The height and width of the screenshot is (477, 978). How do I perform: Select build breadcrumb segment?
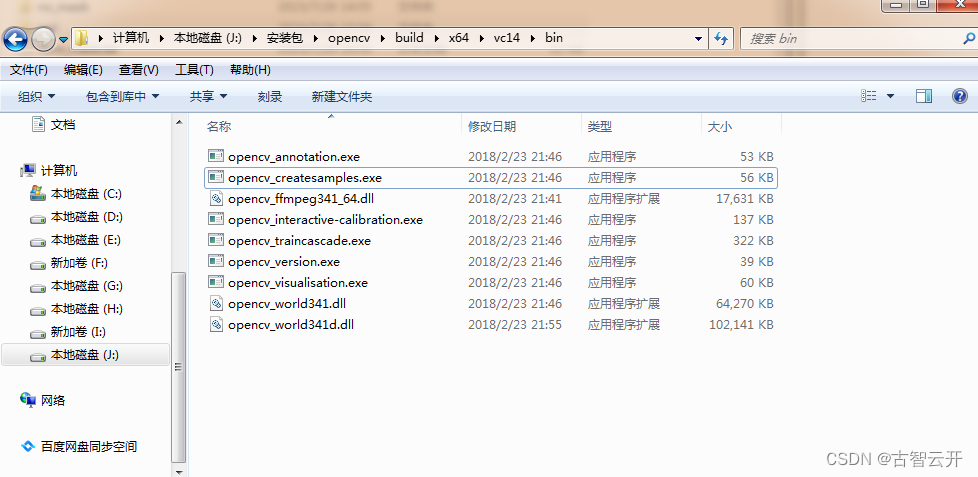409,38
